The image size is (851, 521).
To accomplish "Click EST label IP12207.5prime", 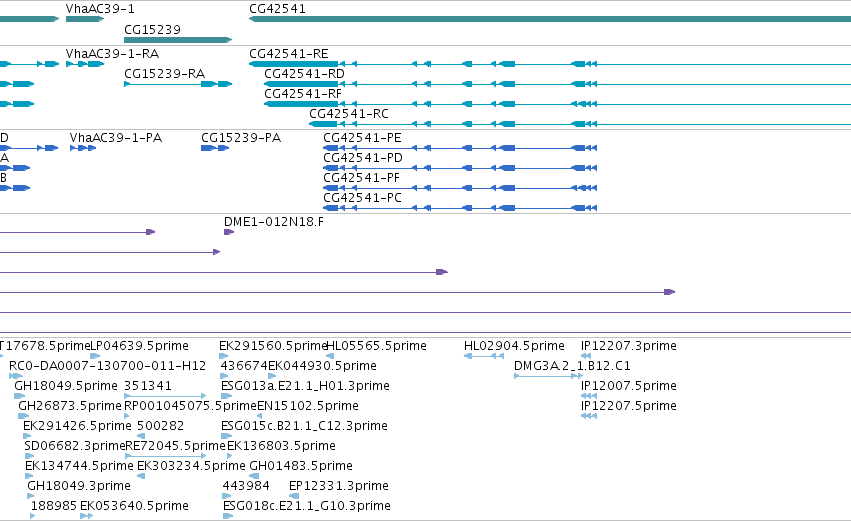I will [x=629, y=406].
